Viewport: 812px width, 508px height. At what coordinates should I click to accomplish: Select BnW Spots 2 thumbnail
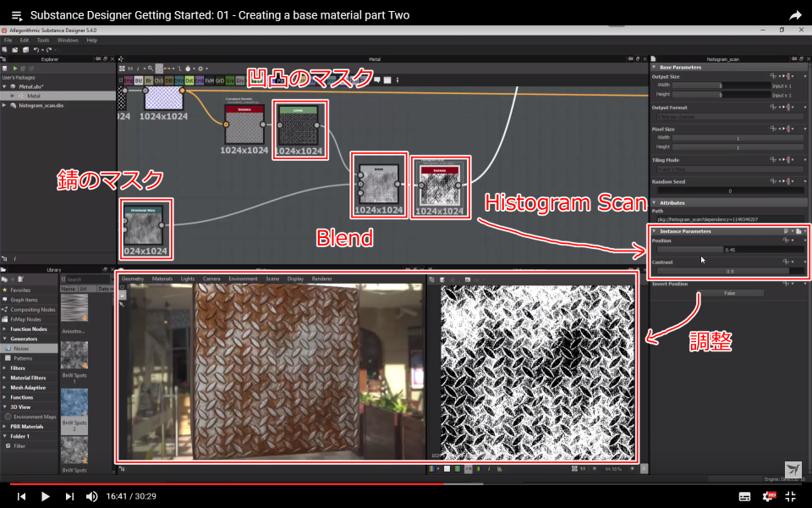pyautogui.click(x=74, y=402)
